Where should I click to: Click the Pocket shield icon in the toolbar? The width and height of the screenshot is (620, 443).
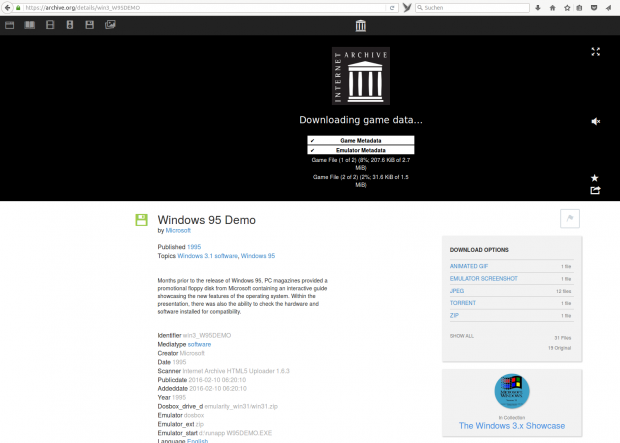point(594,8)
